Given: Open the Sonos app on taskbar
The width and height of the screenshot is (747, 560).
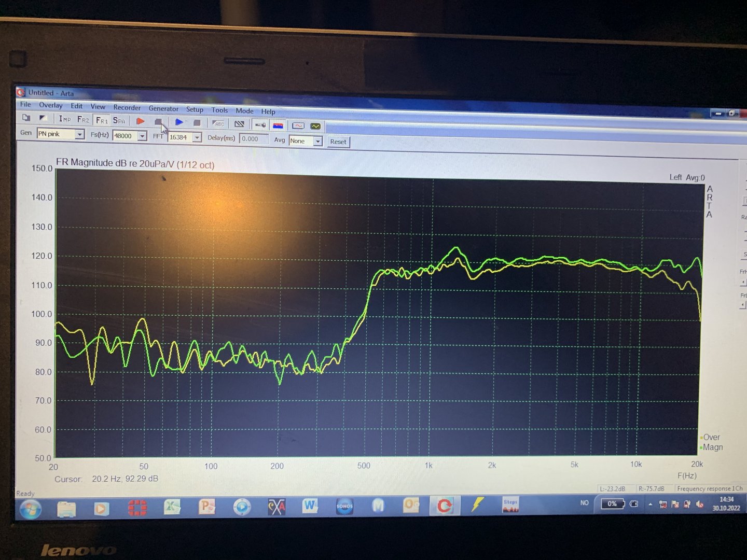Looking at the screenshot, I should coord(344,506).
